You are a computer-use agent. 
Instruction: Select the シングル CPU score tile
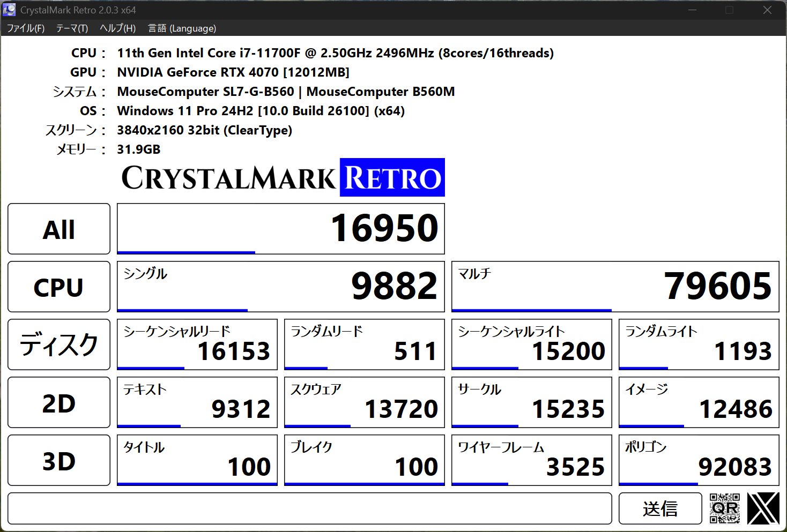280,287
